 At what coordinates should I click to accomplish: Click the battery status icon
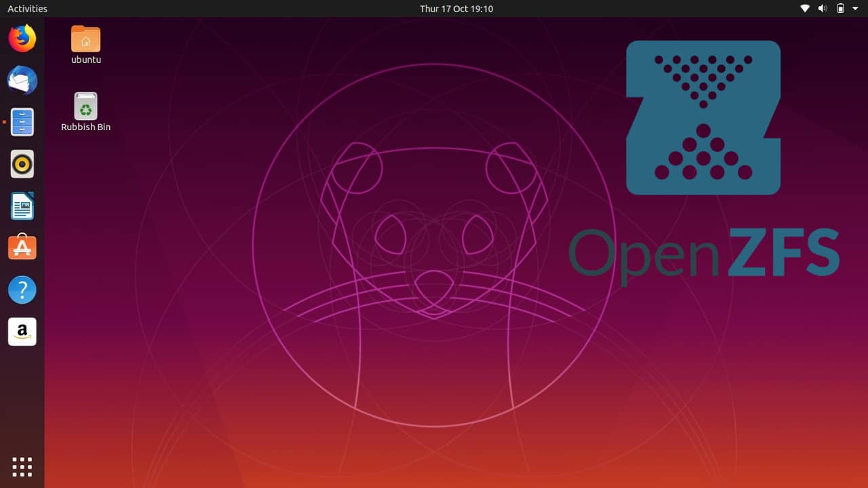click(x=840, y=9)
